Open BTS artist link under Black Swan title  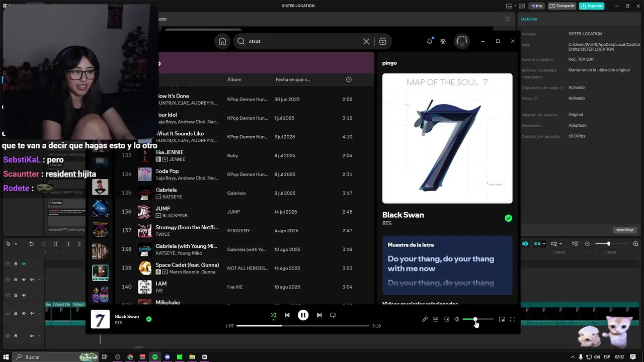pyautogui.click(x=387, y=223)
